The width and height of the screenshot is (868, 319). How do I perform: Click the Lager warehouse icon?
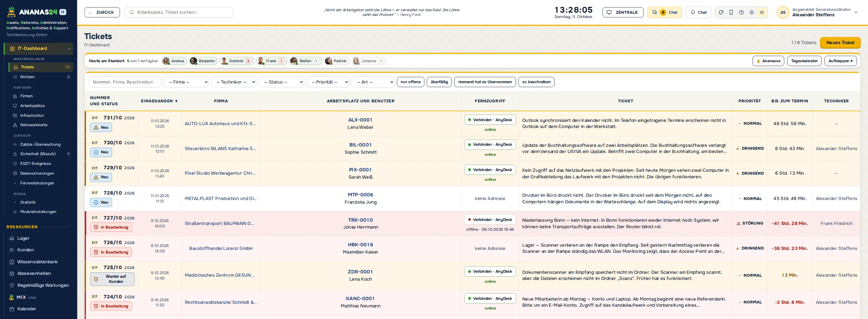click(x=12, y=238)
